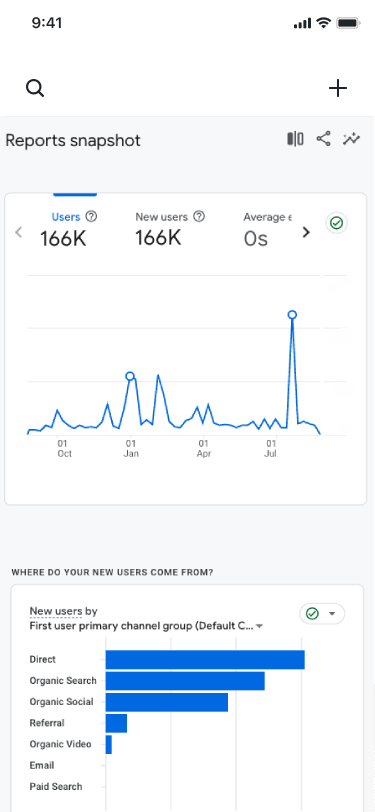Select the Users metric tab

click(x=69, y=228)
